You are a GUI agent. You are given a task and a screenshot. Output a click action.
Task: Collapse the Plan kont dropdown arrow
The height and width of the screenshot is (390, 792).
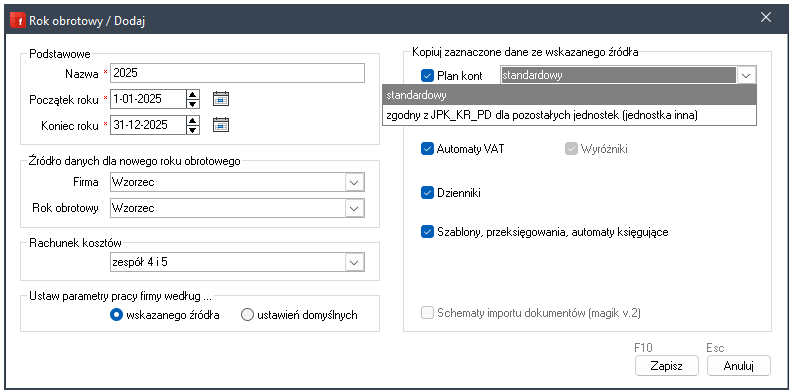pos(746,75)
